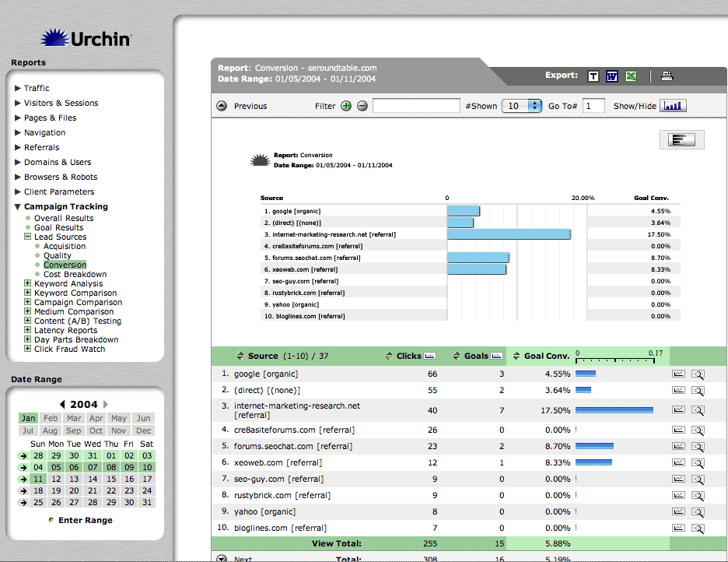Screen dimensions: 728x562
Task: Toggle the Show/Hide graph icon
Action: (x=673, y=106)
